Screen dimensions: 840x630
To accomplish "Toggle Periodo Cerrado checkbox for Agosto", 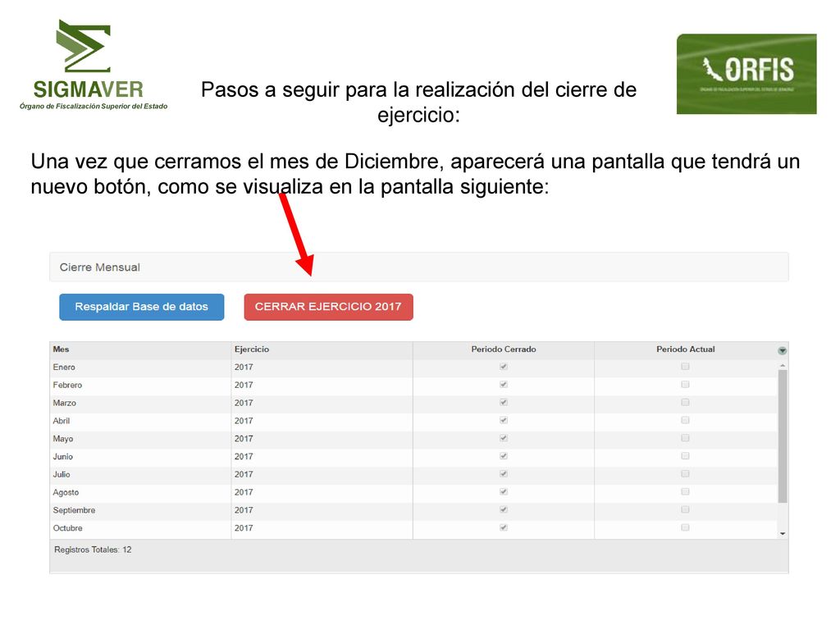I will [x=504, y=491].
